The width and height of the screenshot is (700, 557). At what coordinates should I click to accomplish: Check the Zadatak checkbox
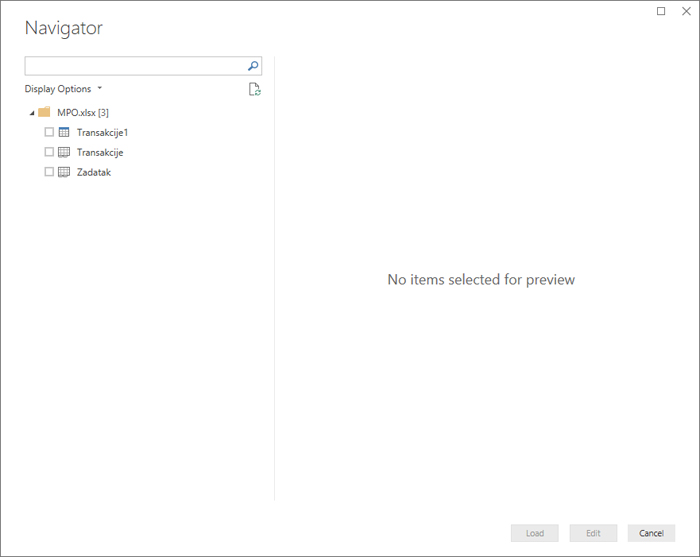pos(49,172)
